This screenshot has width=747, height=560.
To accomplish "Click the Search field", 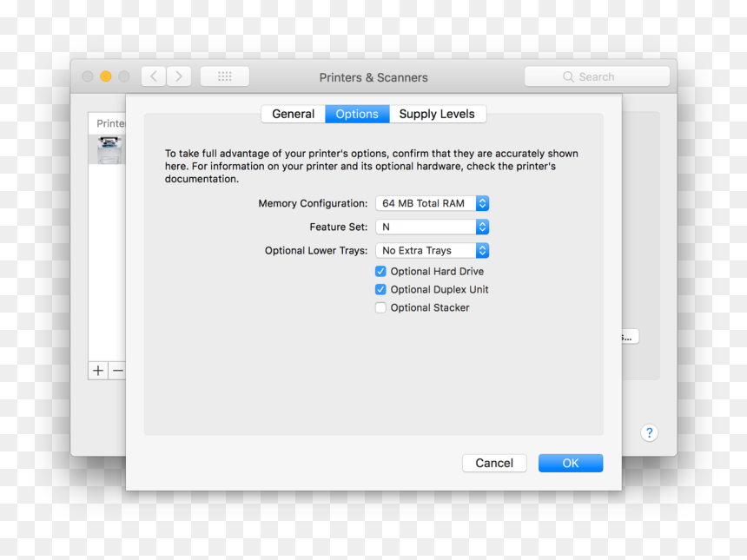I will pos(597,76).
